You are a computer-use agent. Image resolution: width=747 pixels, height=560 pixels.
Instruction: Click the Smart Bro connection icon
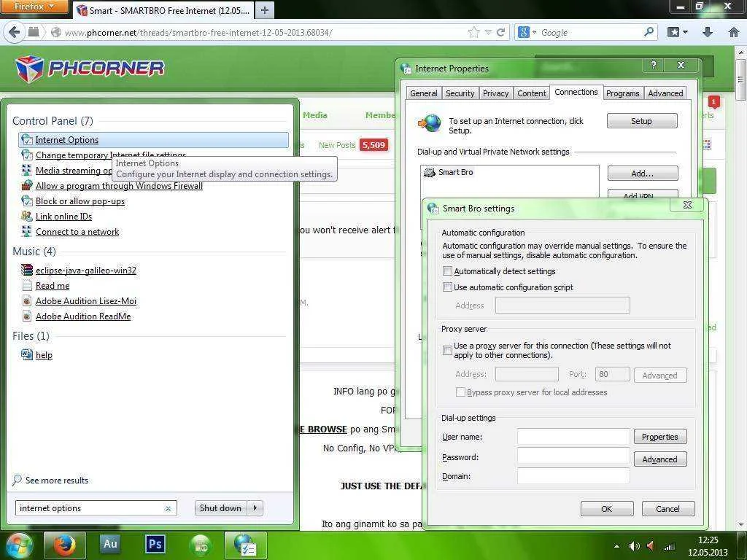tap(429, 172)
